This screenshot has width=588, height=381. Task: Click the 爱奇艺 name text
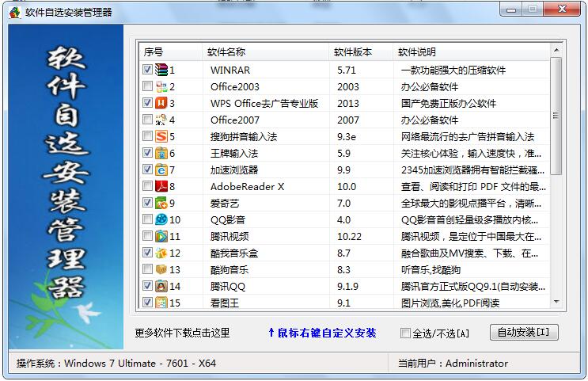pyautogui.click(x=225, y=204)
